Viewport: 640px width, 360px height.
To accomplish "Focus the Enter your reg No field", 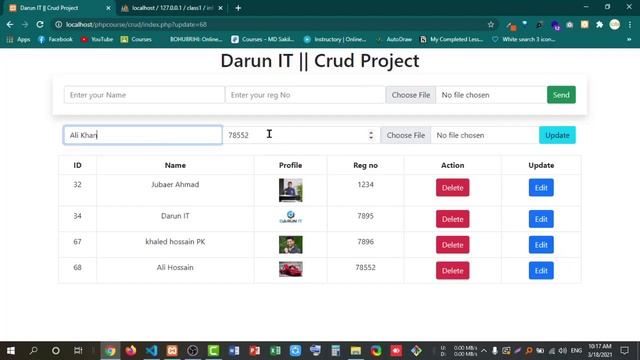I will tap(305, 95).
